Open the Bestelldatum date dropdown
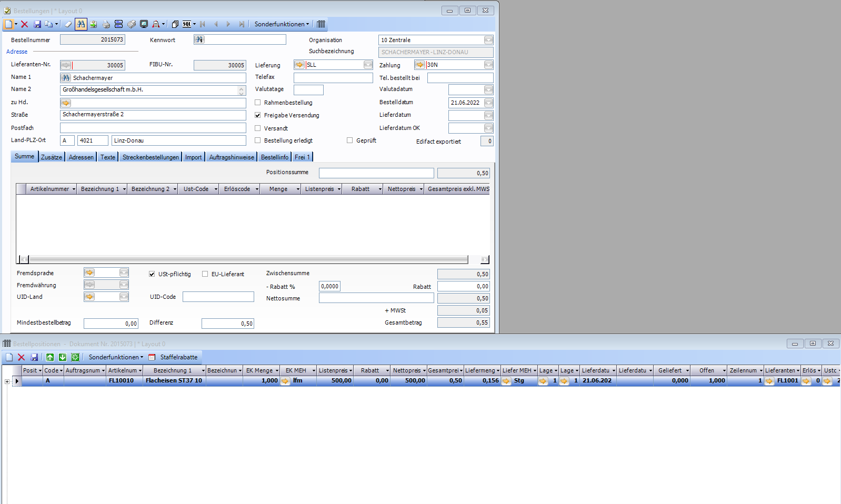841x504 pixels. (x=488, y=103)
